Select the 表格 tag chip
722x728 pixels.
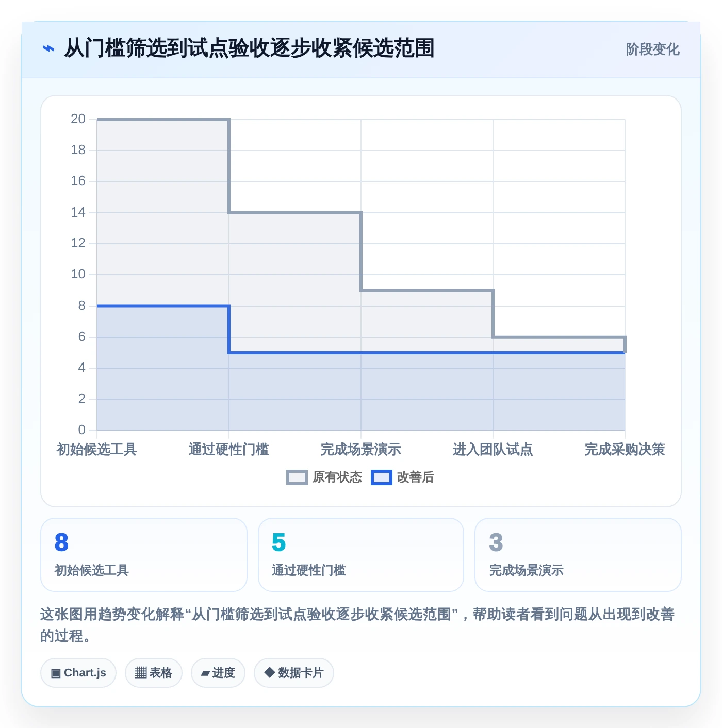[154, 673]
